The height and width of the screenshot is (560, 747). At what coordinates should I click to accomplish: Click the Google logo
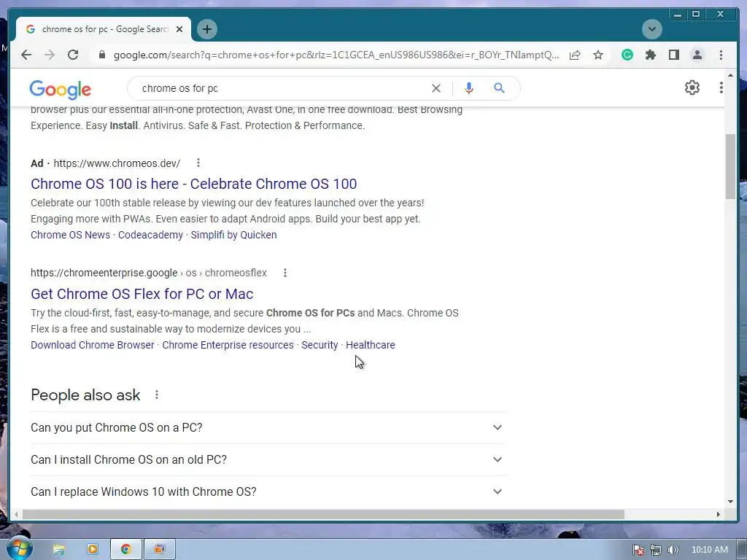pyautogui.click(x=60, y=89)
